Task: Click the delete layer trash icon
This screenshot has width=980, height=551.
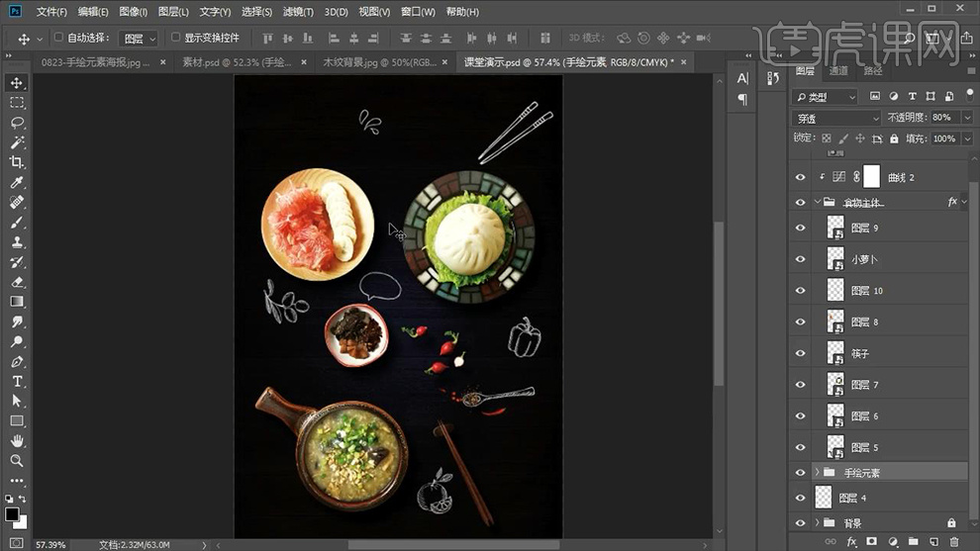Action: pyautogui.click(x=953, y=542)
